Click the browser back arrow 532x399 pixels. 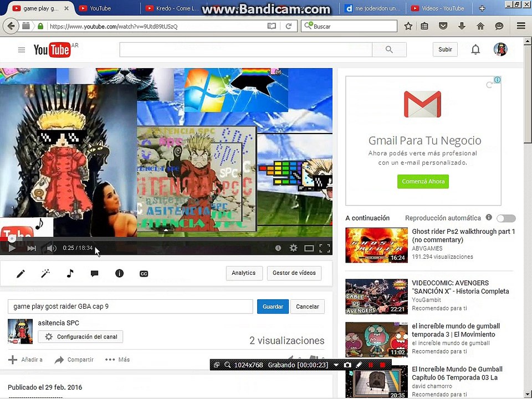click(x=11, y=26)
